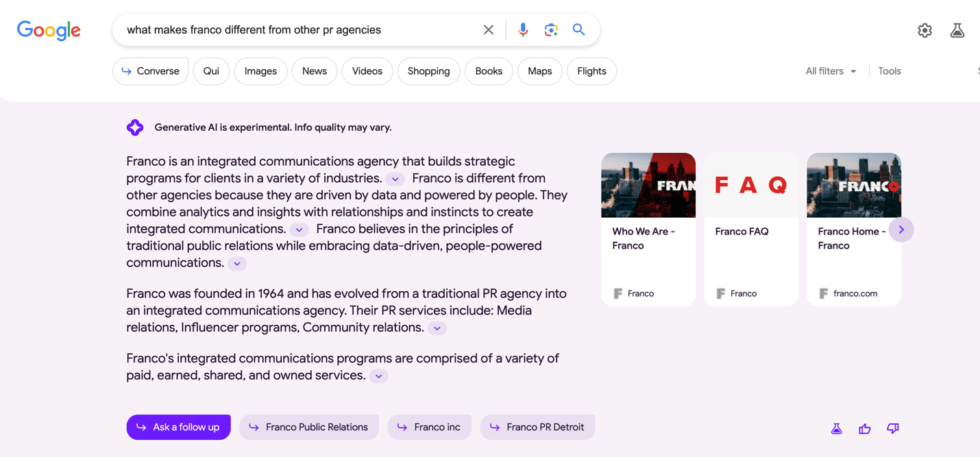Image resolution: width=980 pixels, height=457 pixels.
Task: Start voice search with the microphone icon
Action: (x=523, y=30)
